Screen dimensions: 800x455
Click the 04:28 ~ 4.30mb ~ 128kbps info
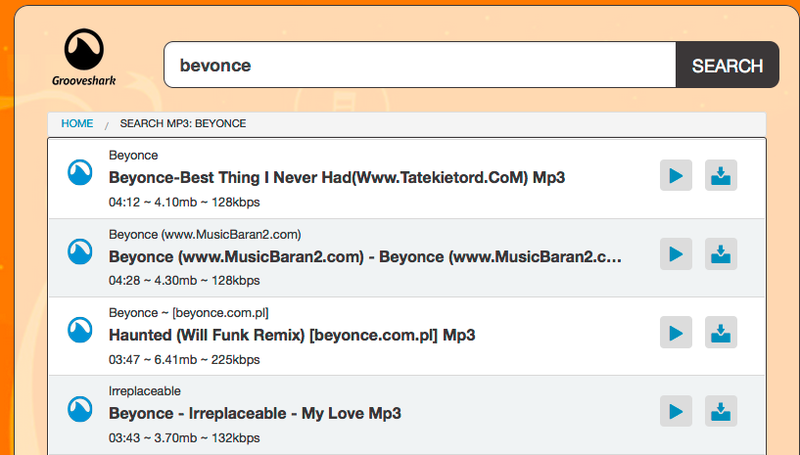tap(184, 281)
